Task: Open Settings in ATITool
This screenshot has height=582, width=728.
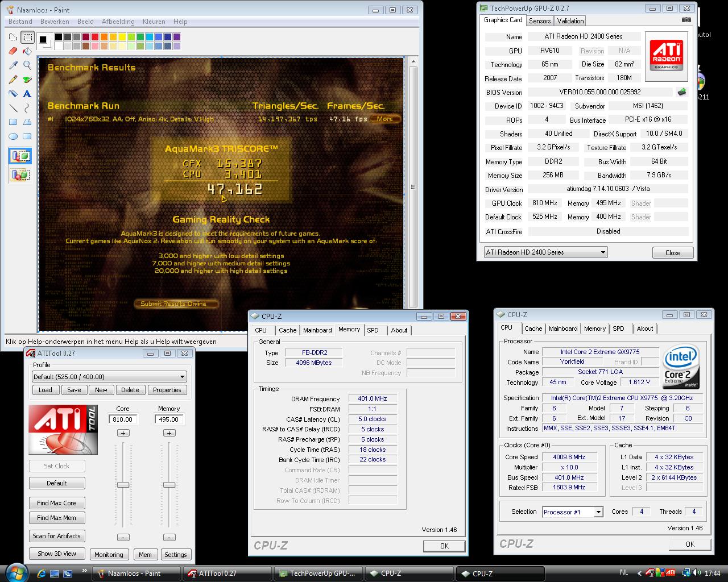Action: pyautogui.click(x=176, y=555)
